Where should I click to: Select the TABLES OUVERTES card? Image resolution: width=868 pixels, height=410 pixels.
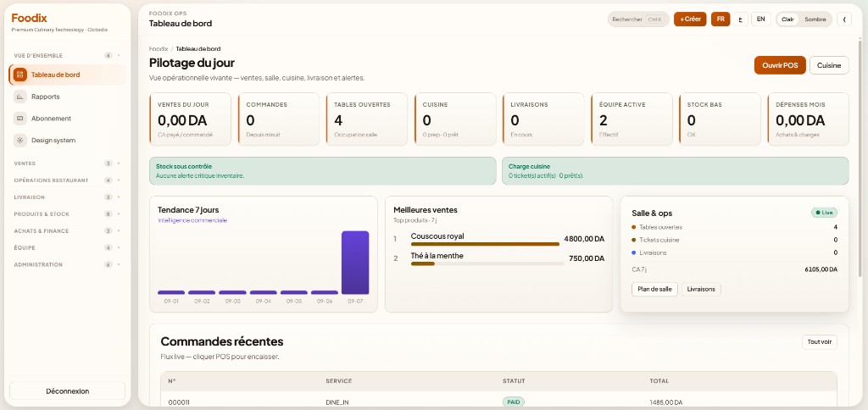pos(366,119)
